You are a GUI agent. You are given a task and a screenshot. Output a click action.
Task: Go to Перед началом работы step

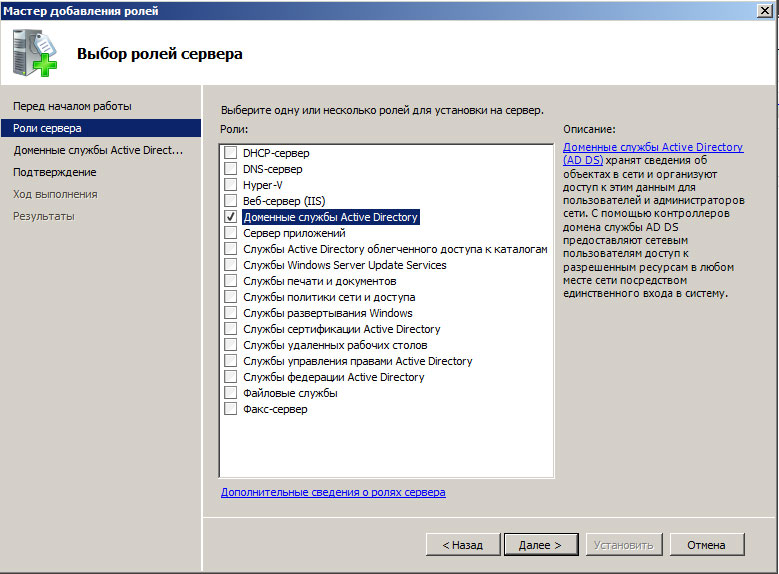click(72, 106)
